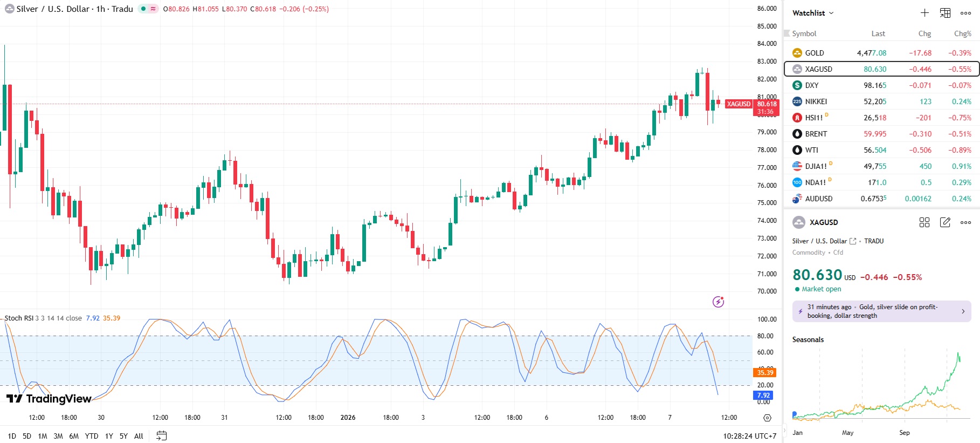The height and width of the screenshot is (443, 980).
Task: Open the Silver / U.S. Dollar external link
Action: click(853, 241)
